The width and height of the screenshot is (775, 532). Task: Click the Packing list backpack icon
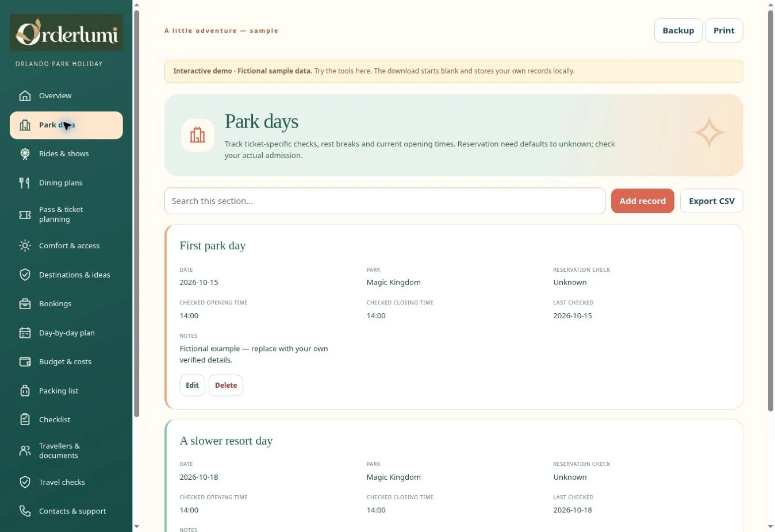(25, 391)
